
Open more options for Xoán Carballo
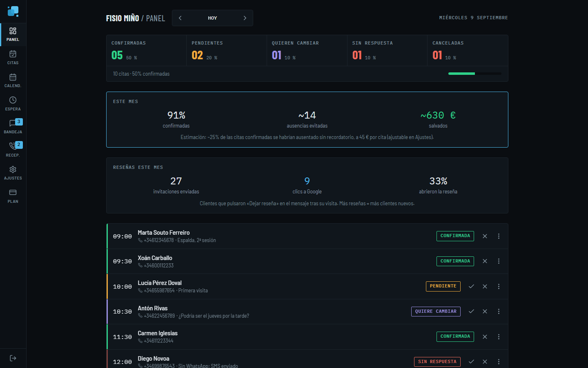[x=499, y=261]
